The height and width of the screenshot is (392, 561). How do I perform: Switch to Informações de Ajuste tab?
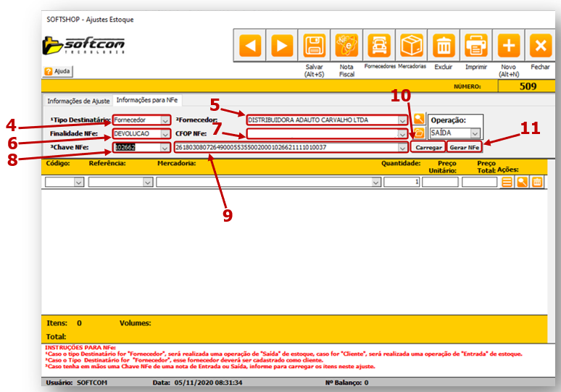[77, 101]
